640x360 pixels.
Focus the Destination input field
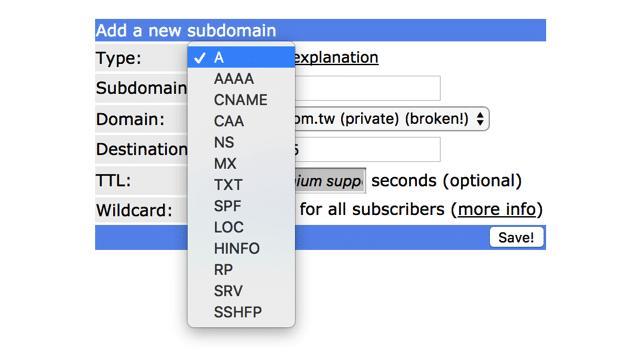(x=367, y=149)
